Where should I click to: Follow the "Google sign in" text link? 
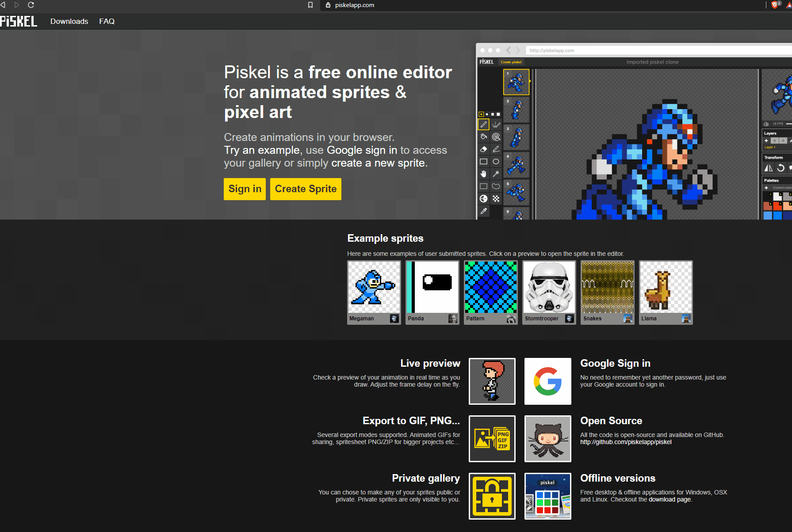[362, 150]
